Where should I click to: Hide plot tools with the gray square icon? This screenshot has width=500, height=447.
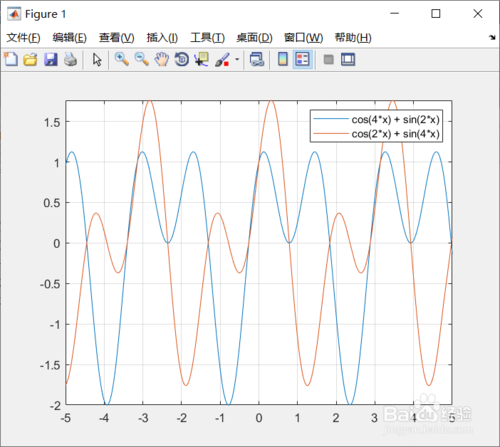[329, 60]
